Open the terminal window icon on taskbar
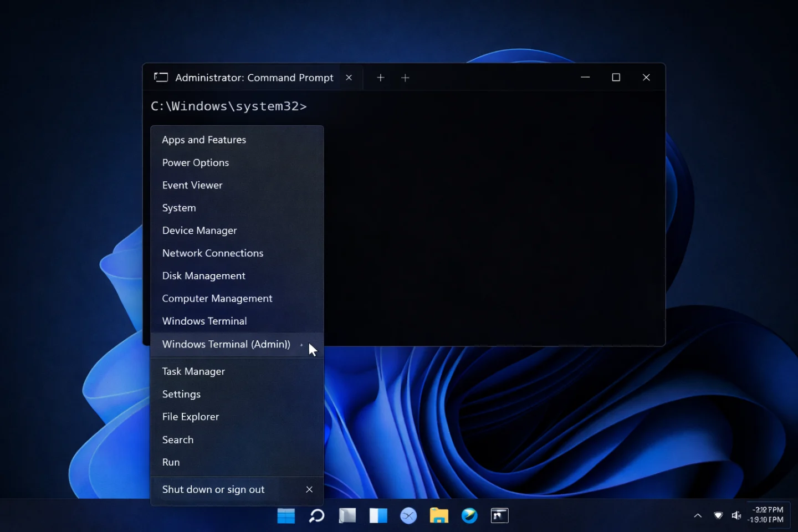 pyautogui.click(x=500, y=516)
